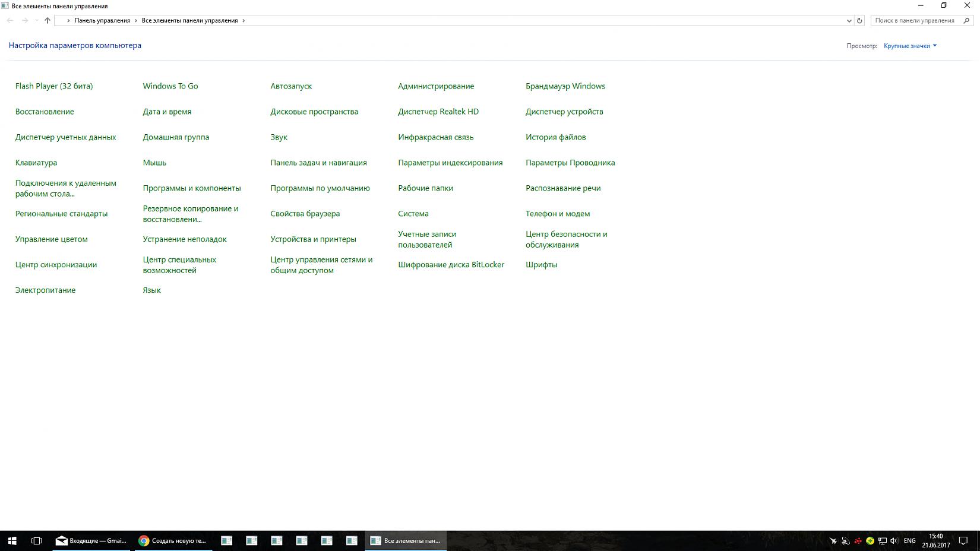Image resolution: width=980 pixels, height=551 pixels.
Task: Open Управление цветом
Action: pos(51,239)
